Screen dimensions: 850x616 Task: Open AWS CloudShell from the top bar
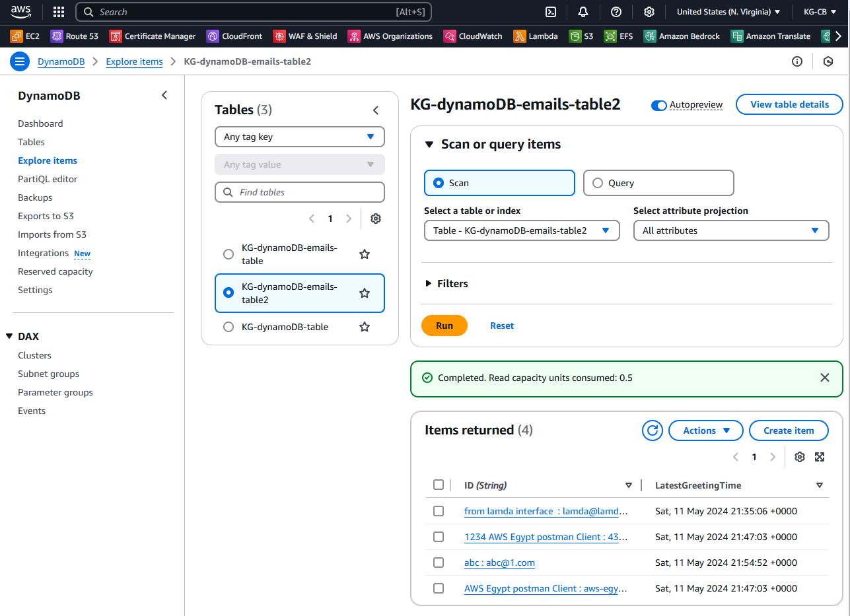pyautogui.click(x=550, y=11)
